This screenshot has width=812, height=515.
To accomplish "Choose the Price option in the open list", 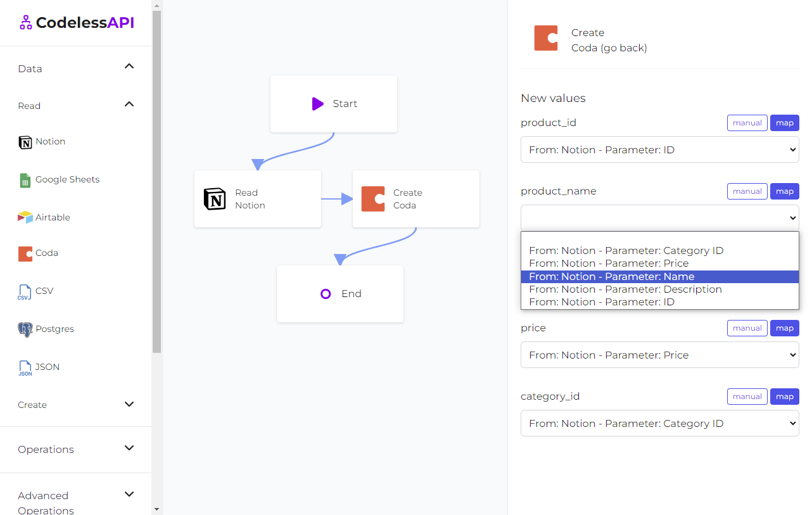I will click(x=659, y=264).
